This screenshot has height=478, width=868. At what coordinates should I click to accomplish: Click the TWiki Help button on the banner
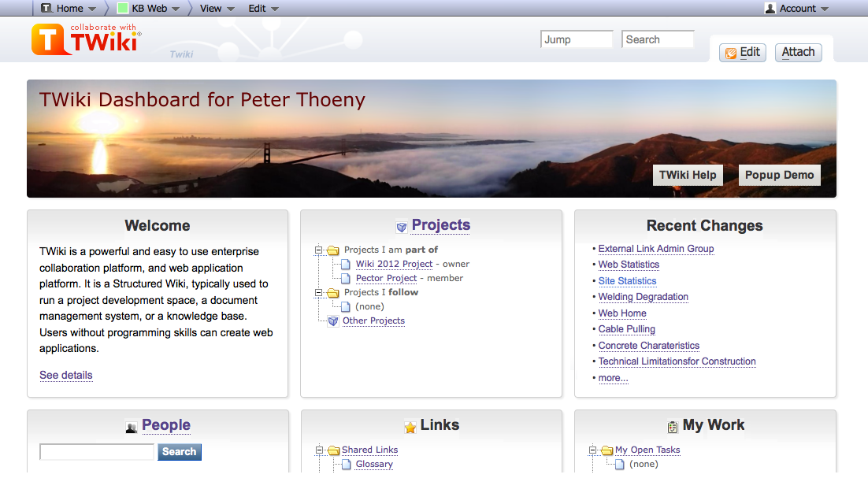click(687, 175)
